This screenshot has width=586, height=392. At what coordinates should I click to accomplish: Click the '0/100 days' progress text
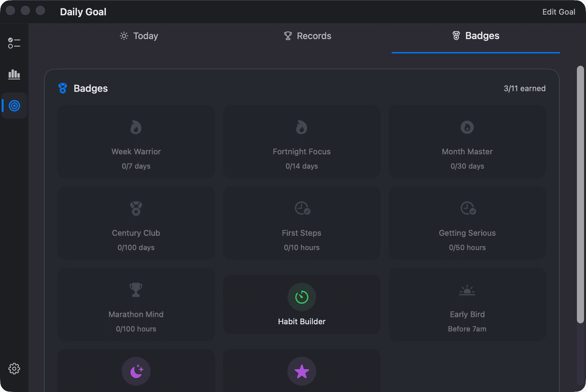(136, 247)
